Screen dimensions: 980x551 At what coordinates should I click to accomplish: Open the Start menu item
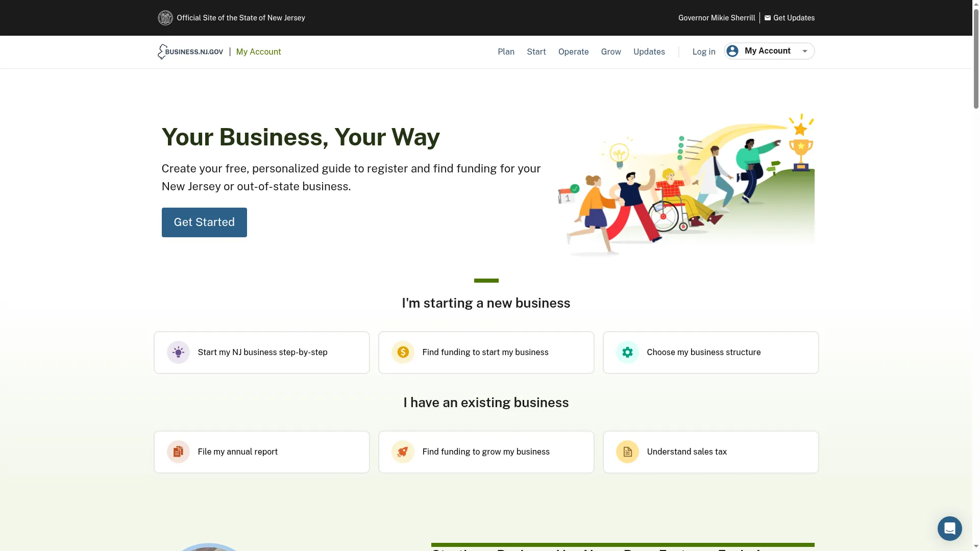point(536,52)
